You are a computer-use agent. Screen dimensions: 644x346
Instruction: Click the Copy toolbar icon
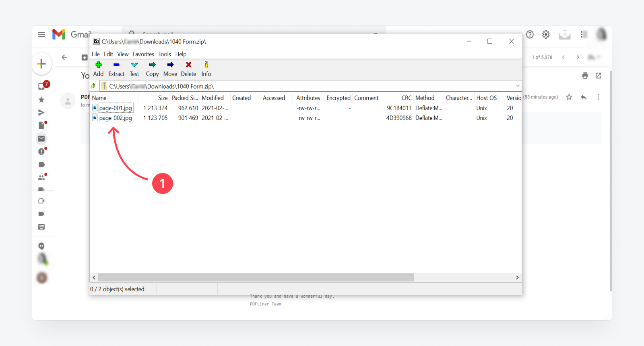point(152,65)
